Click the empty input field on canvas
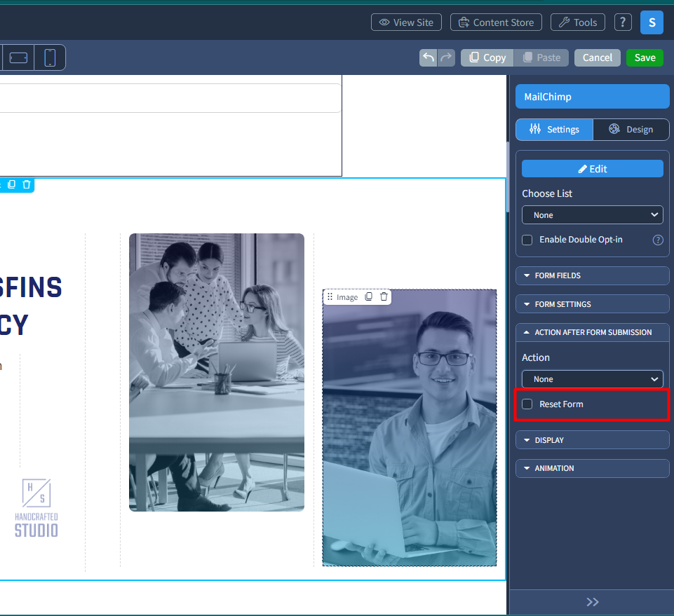 click(170, 98)
